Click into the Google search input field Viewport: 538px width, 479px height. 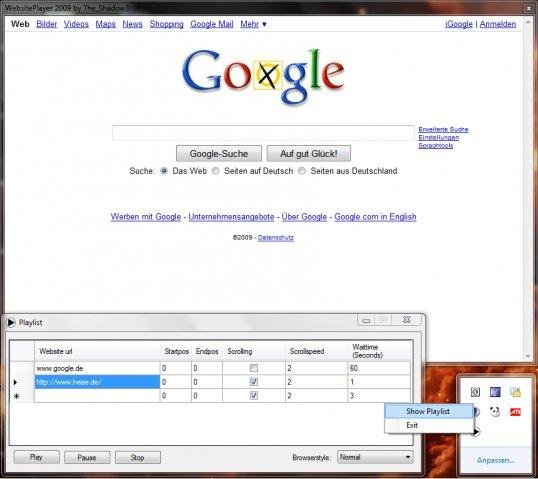tap(264, 133)
